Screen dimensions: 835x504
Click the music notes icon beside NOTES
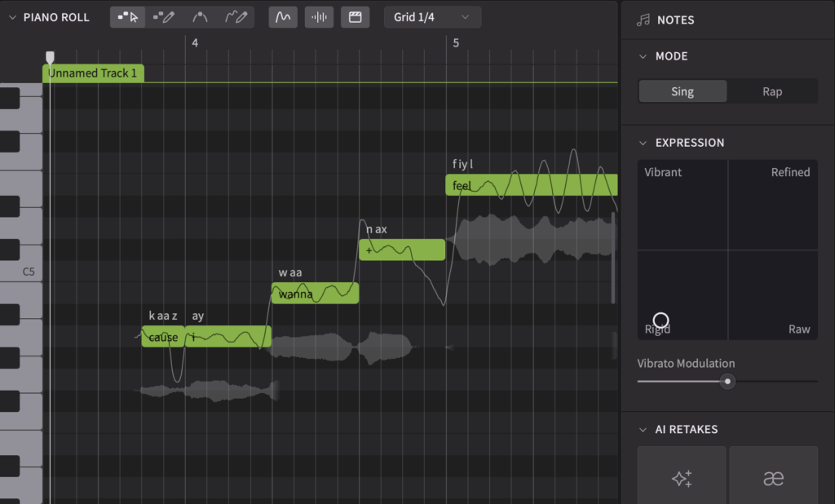pyautogui.click(x=643, y=20)
